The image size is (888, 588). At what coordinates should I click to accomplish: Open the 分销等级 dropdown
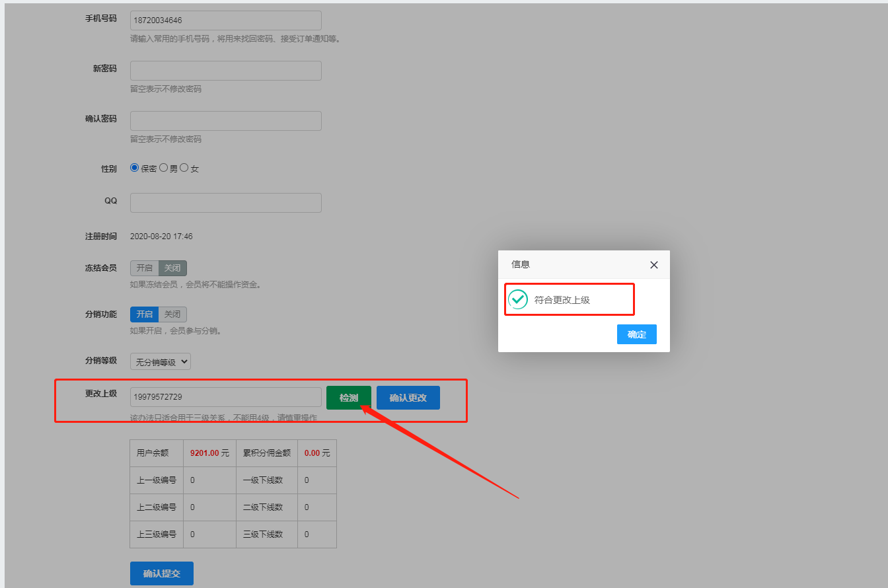pos(161,361)
